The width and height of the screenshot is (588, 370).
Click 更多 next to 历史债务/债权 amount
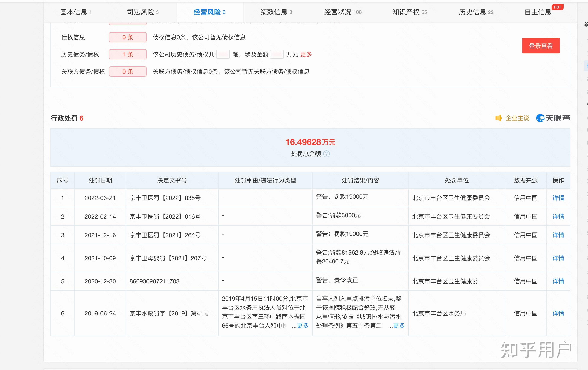click(307, 55)
